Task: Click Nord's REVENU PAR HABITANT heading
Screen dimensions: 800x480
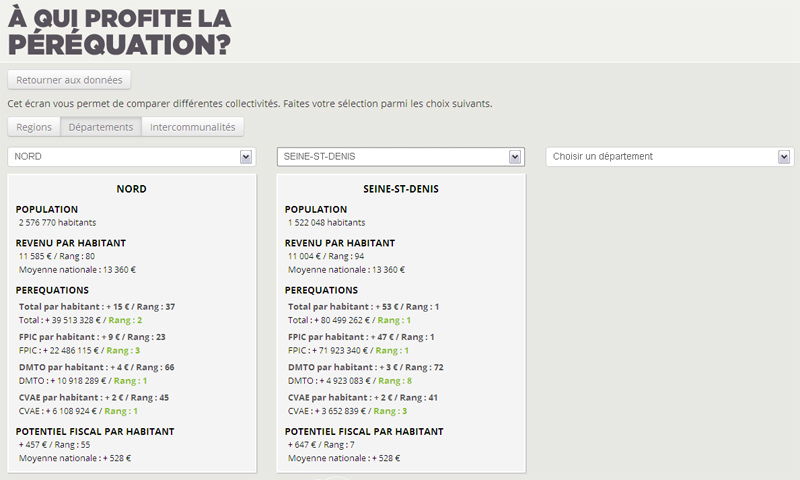Action: click(71, 243)
